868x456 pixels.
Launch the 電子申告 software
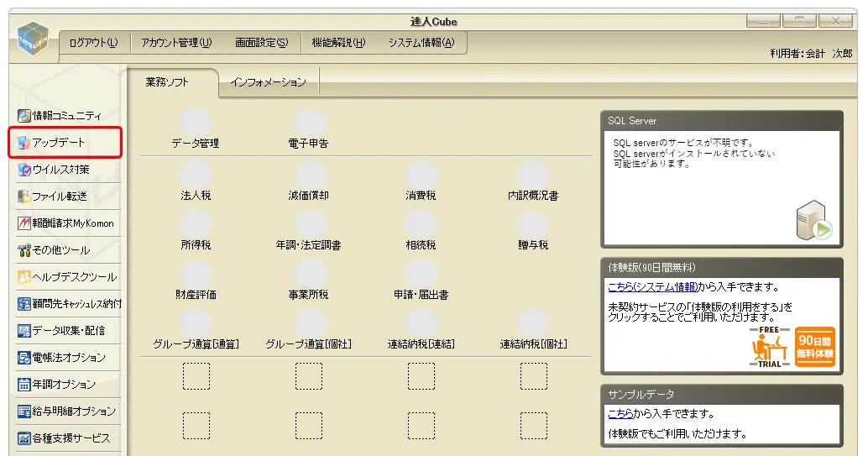(x=309, y=130)
